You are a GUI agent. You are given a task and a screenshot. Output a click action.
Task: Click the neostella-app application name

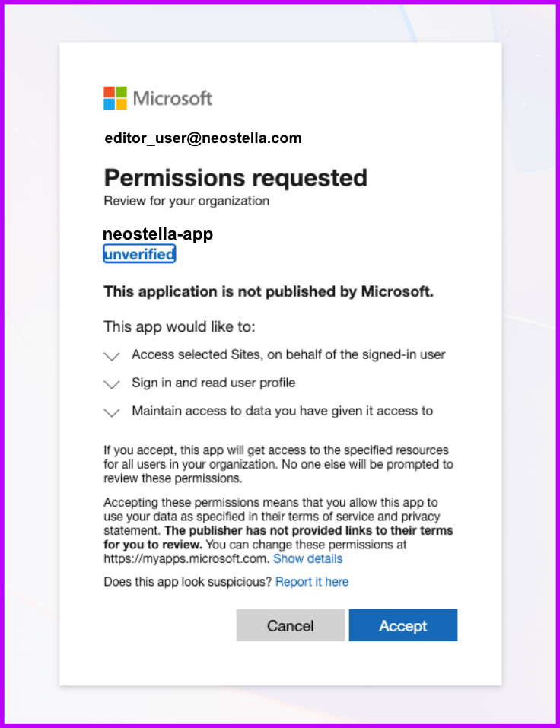(157, 234)
